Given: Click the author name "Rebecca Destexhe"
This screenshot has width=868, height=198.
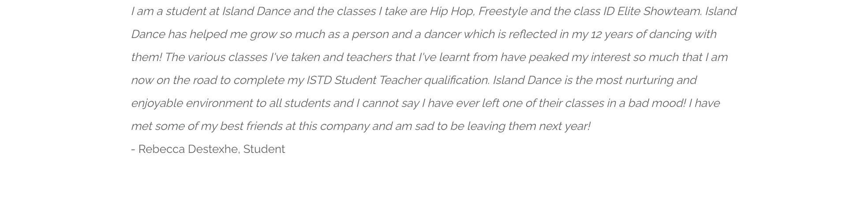Looking at the screenshot, I should click(x=188, y=149).
